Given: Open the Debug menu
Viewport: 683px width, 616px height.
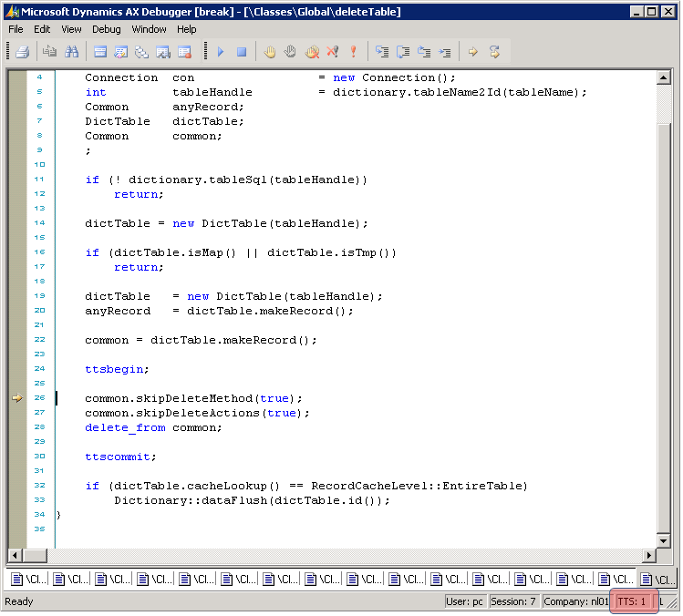Looking at the screenshot, I should 107,29.
